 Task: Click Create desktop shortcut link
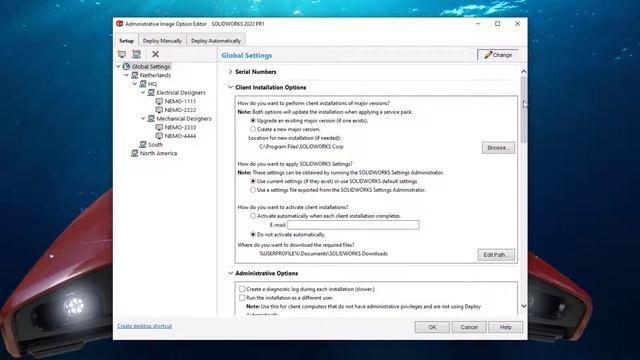[144, 326]
